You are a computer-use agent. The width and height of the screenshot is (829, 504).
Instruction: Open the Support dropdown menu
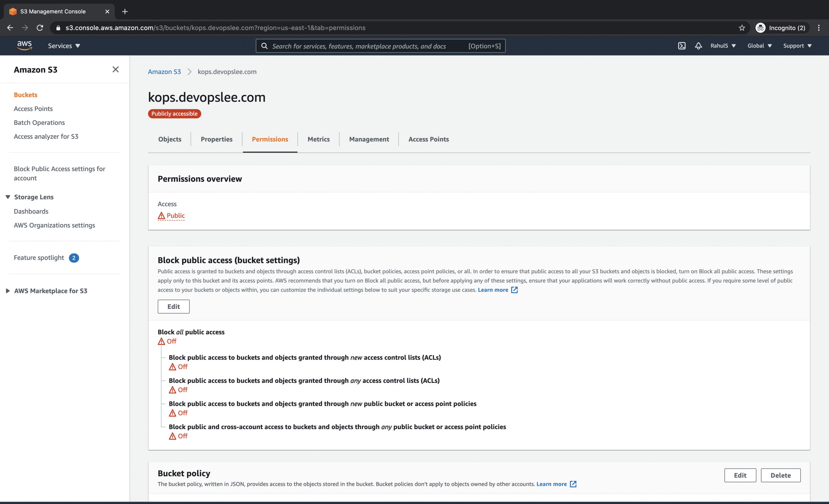tap(797, 46)
